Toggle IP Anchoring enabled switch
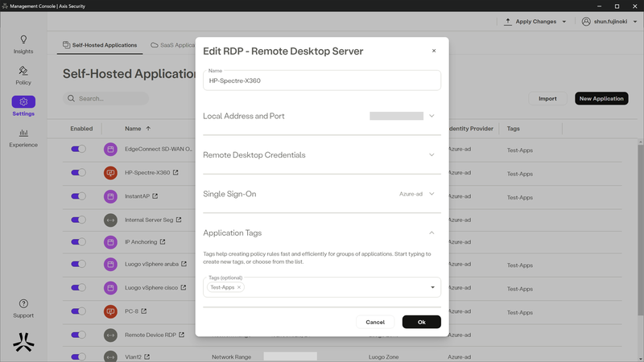 (x=78, y=242)
